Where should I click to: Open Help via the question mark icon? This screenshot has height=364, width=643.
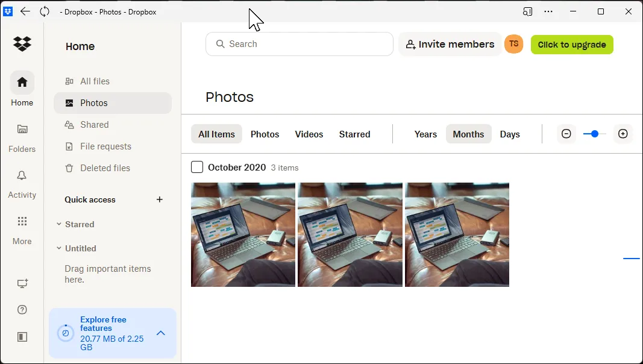[22, 309]
